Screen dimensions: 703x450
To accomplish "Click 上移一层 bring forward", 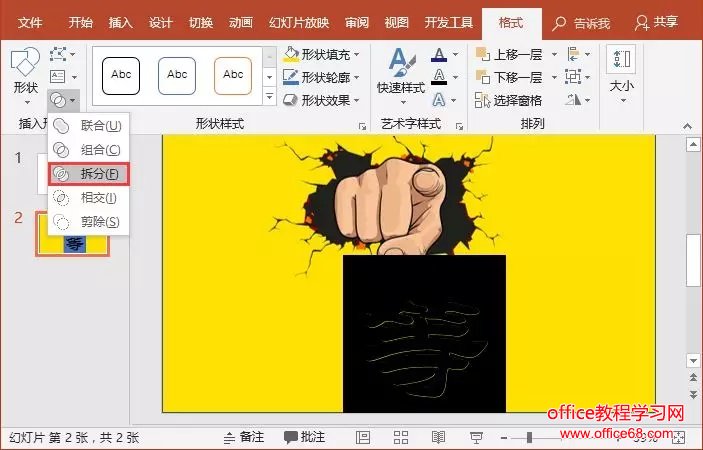I will (x=509, y=54).
